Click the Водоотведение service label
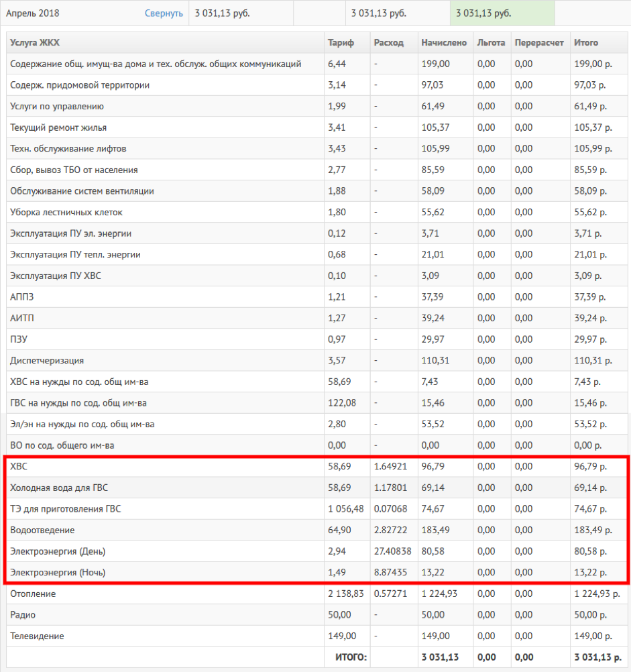 pos(42,530)
